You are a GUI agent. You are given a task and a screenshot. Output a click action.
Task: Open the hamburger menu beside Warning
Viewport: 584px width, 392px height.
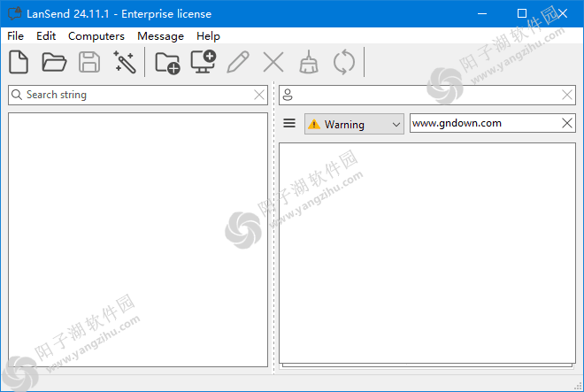click(x=289, y=123)
